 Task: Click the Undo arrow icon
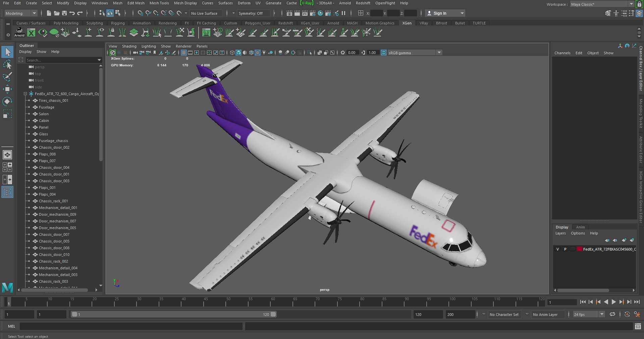click(72, 13)
